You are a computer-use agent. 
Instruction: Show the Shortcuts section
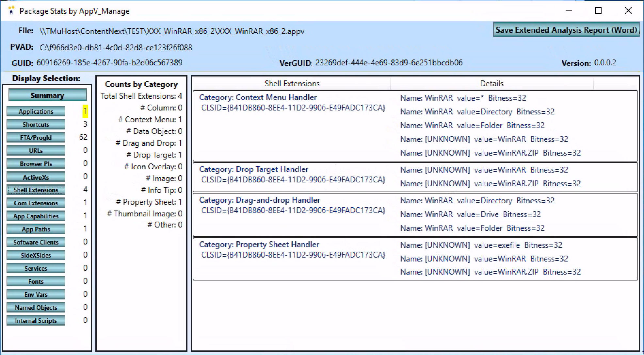pos(36,125)
